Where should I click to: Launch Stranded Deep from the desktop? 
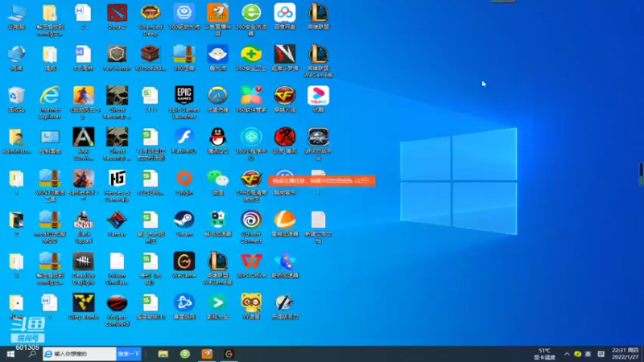click(x=151, y=13)
